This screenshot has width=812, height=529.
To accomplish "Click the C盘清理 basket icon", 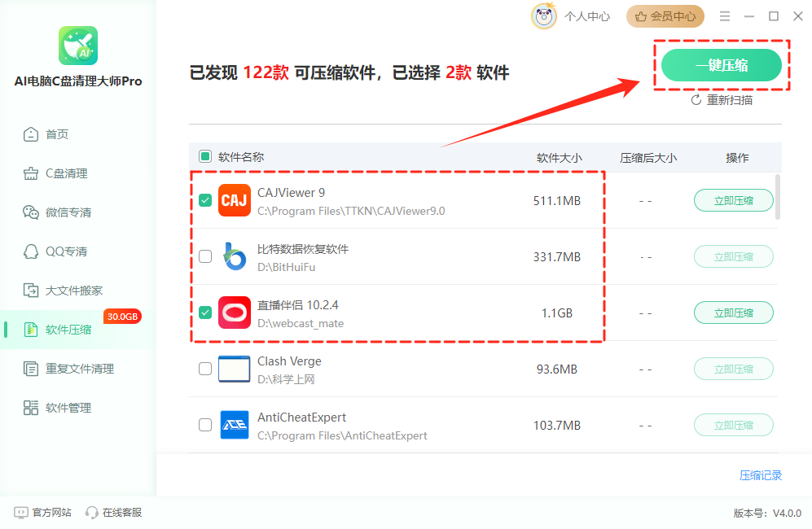I will (31, 173).
